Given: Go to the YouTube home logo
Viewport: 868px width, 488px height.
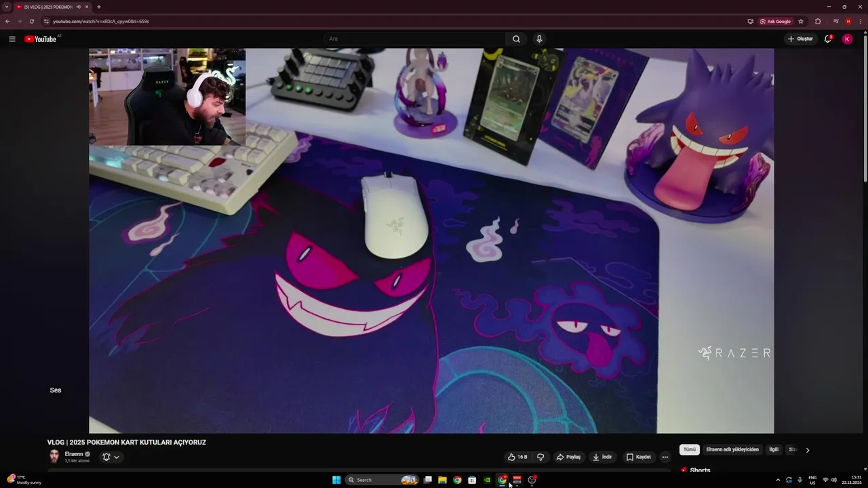Looking at the screenshot, I should 41,39.
